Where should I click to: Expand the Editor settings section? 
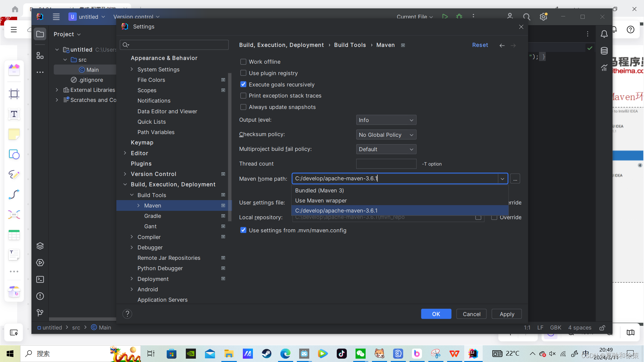pos(125,153)
